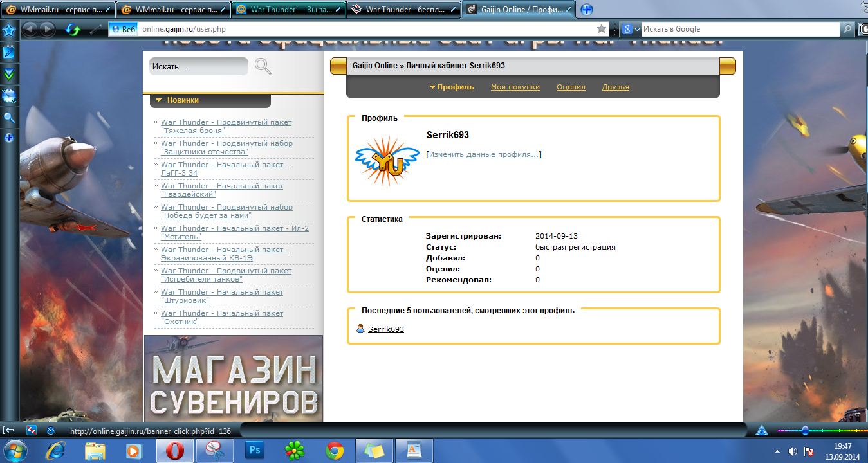
Task: Open the media player icon in taskbar
Action: [x=134, y=451]
